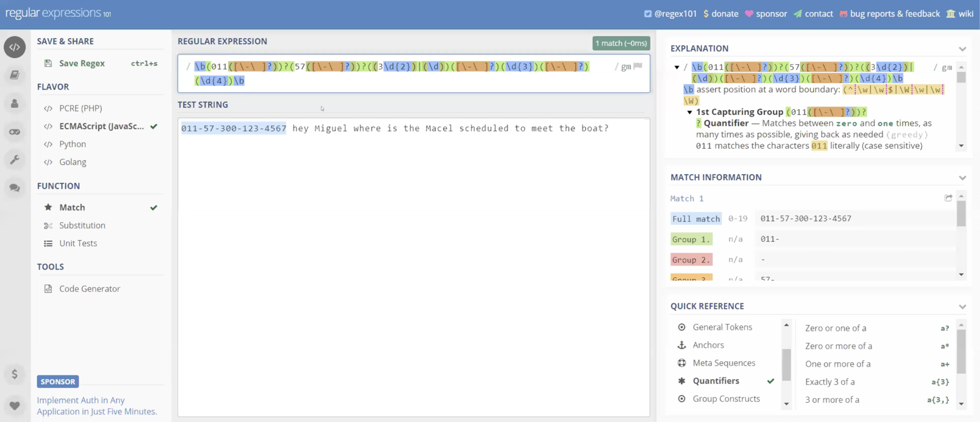The image size is (980, 422).
Task: Open the regex library book icon
Action: pos(15,75)
